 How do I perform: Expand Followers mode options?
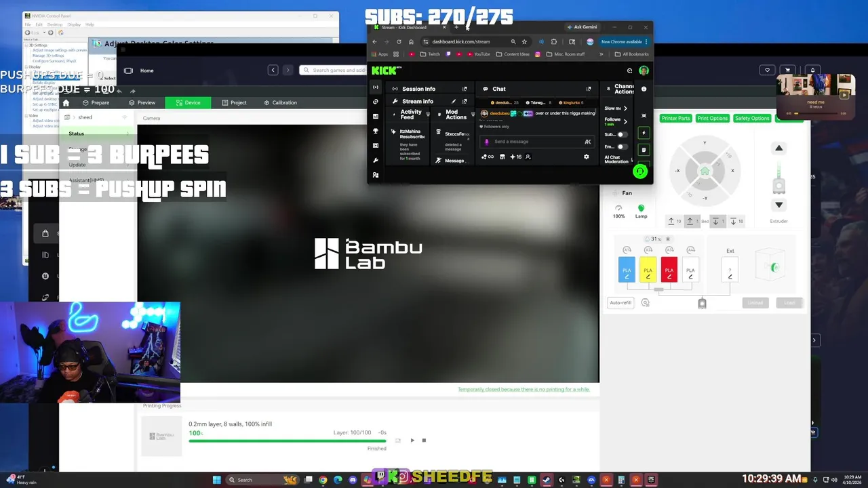pos(625,121)
